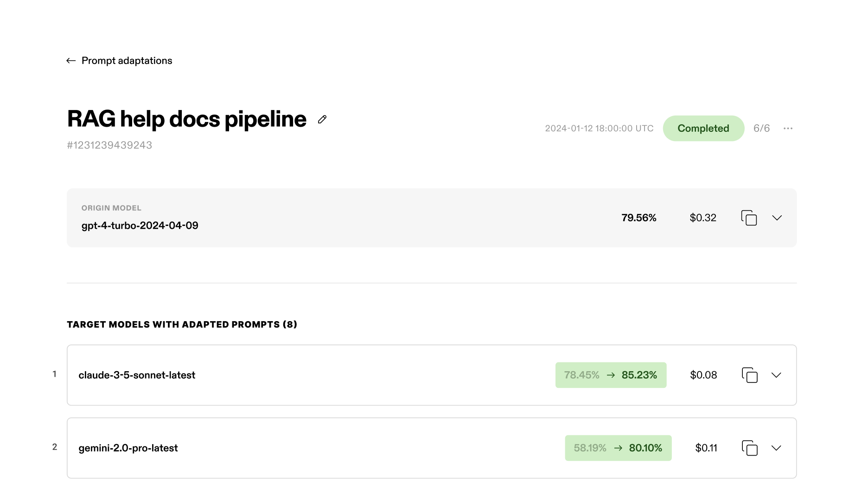Click the claude score badge 78.45% to 85.23%
This screenshot has width=868, height=490.
tap(611, 375)
